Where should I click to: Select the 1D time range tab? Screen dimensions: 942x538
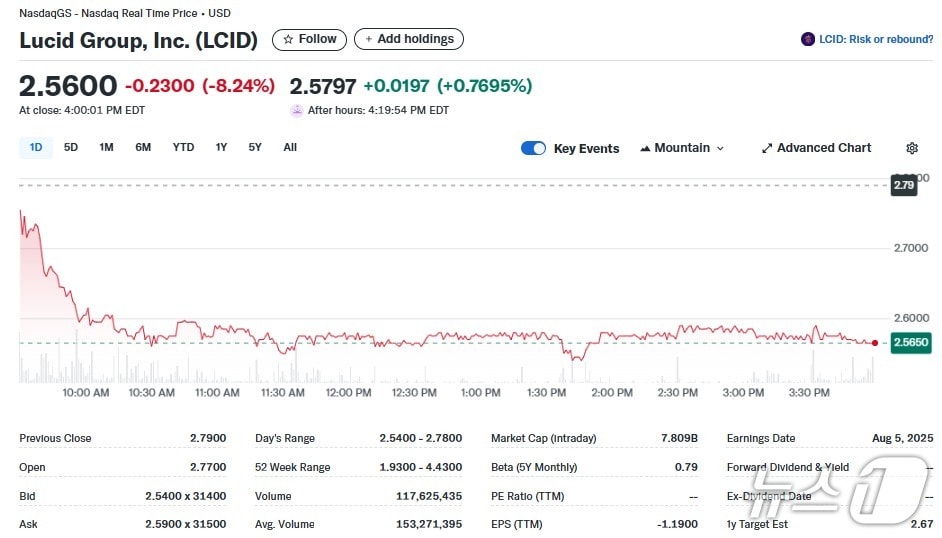[36, 147]
